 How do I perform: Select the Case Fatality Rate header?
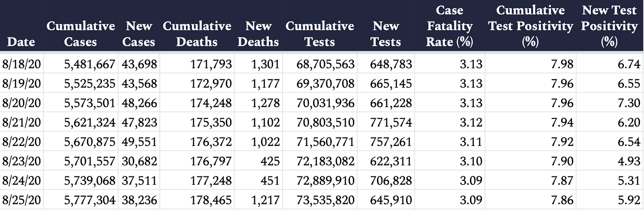pos(450,26)
